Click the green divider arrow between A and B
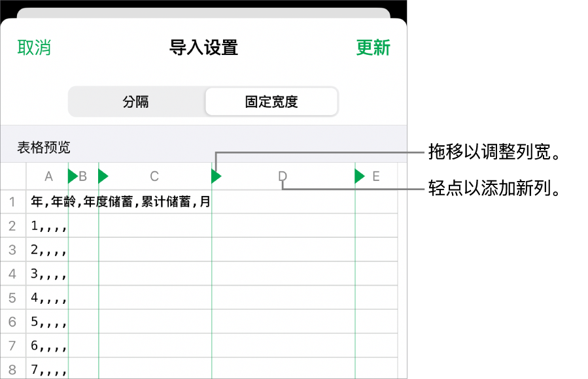The width and height of the screenshot is (588, 379). click(x=73, y=176)
